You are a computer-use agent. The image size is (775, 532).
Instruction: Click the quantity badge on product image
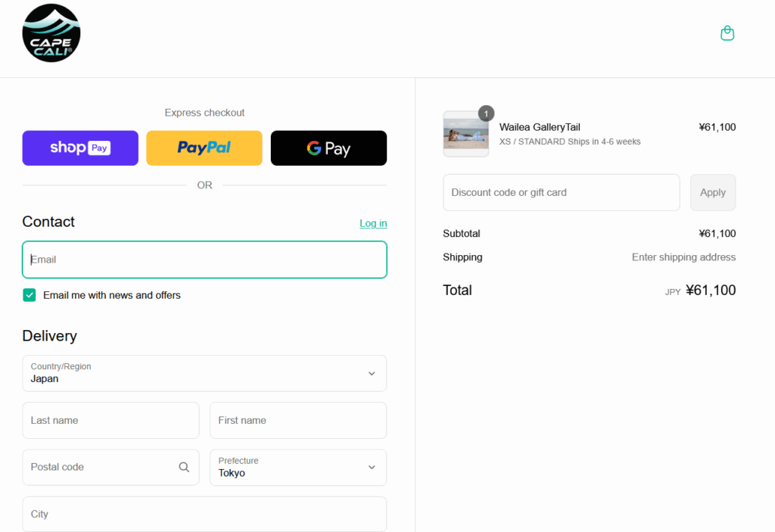click(487, 114)
